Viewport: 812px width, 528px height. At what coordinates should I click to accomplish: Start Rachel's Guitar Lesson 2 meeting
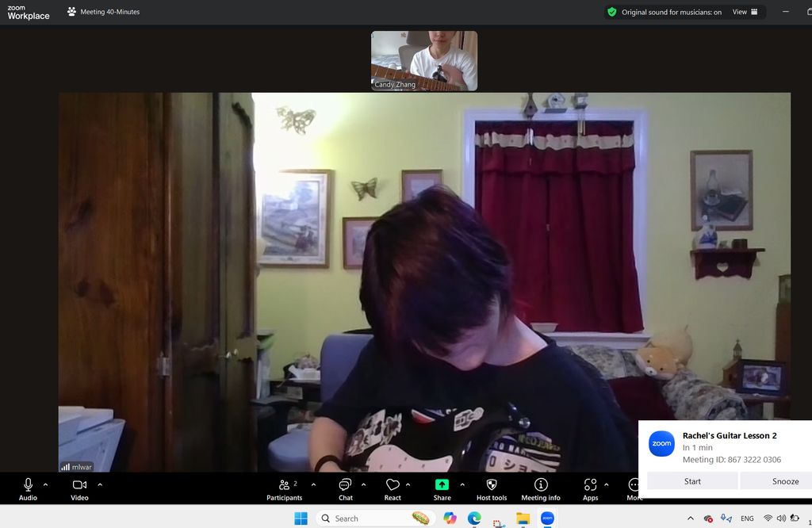(x=692, y=481)
